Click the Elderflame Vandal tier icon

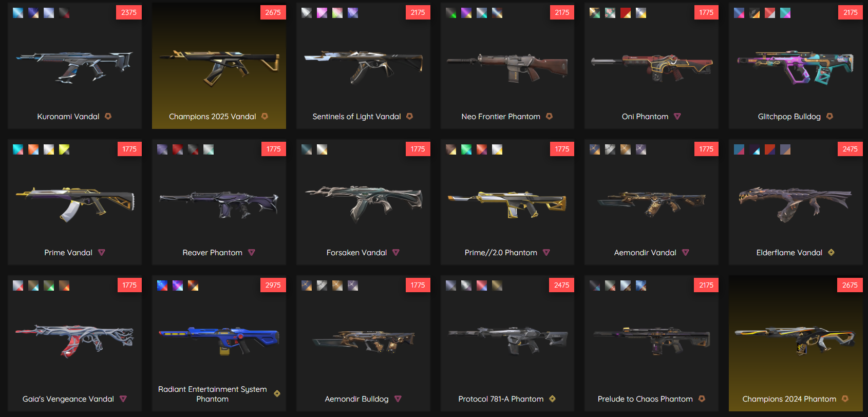click(831, 253)
